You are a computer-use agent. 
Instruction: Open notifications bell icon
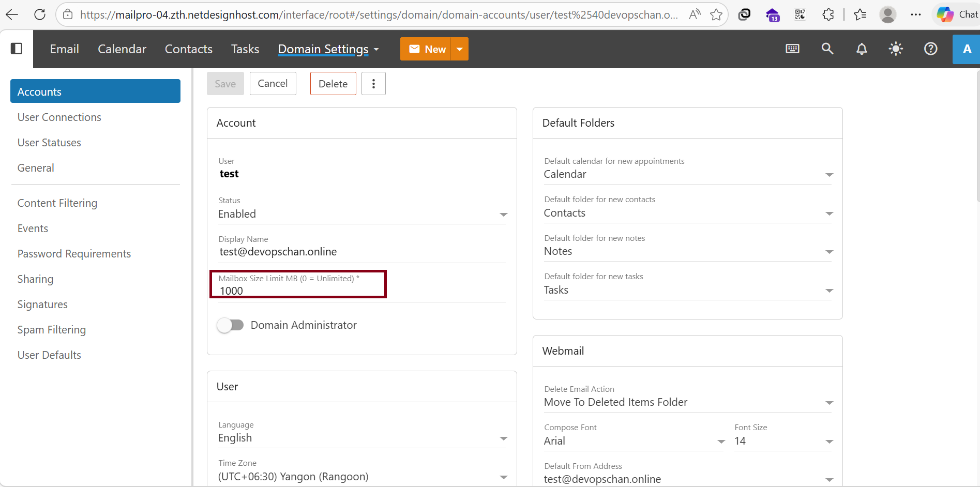(862, 49)
